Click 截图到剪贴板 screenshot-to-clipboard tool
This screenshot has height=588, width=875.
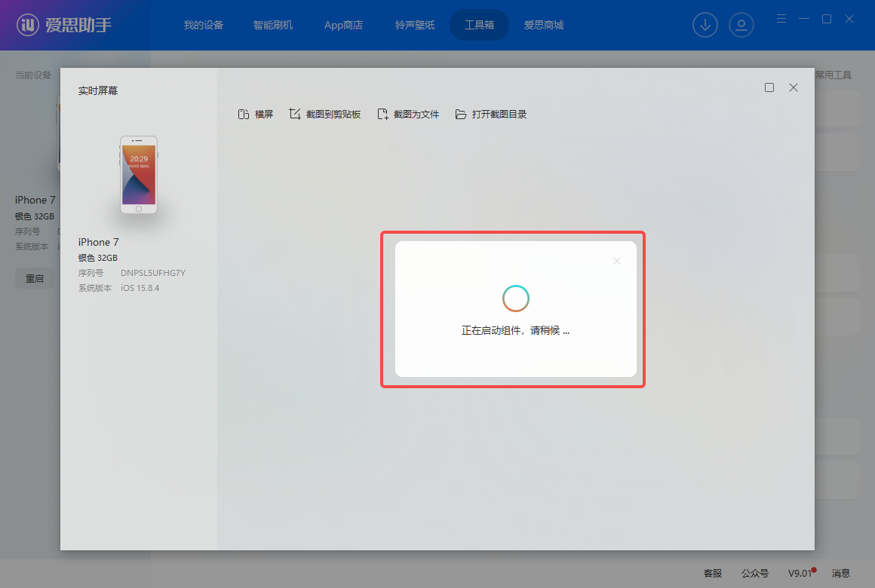coord(325,115)
